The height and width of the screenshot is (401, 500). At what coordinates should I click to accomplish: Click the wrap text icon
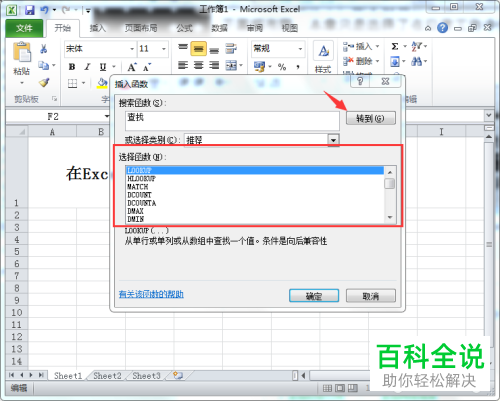click(231, 49)
